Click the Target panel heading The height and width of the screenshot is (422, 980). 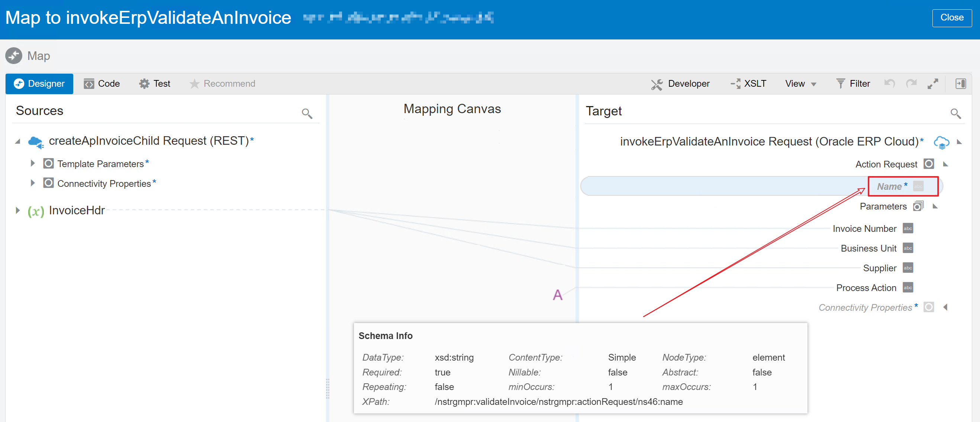point(603,111)
